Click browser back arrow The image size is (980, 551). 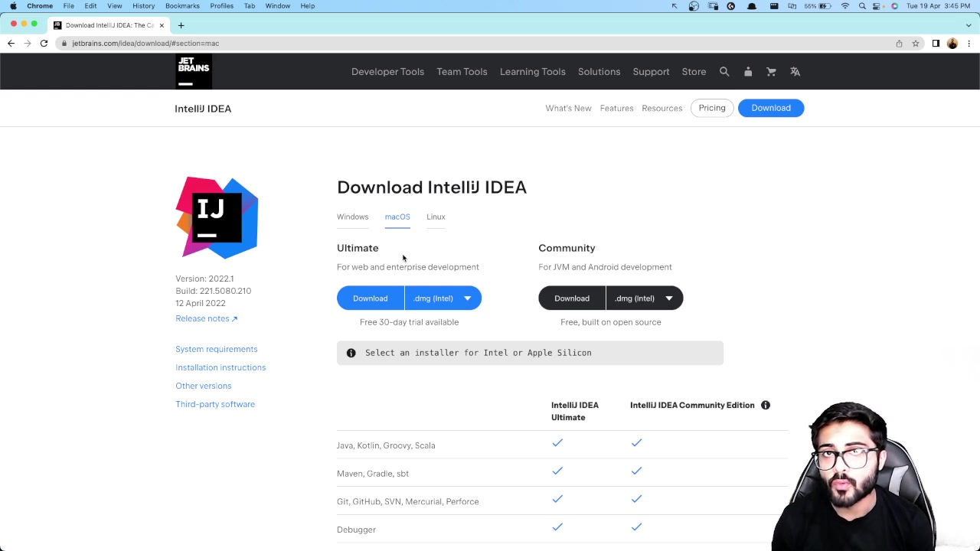(11, 44)
